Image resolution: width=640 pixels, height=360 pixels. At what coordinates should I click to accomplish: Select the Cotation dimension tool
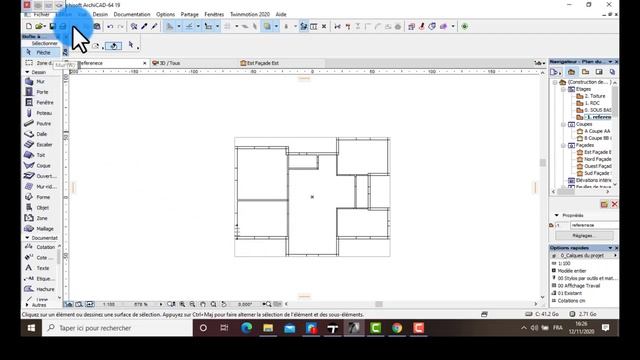40,247
